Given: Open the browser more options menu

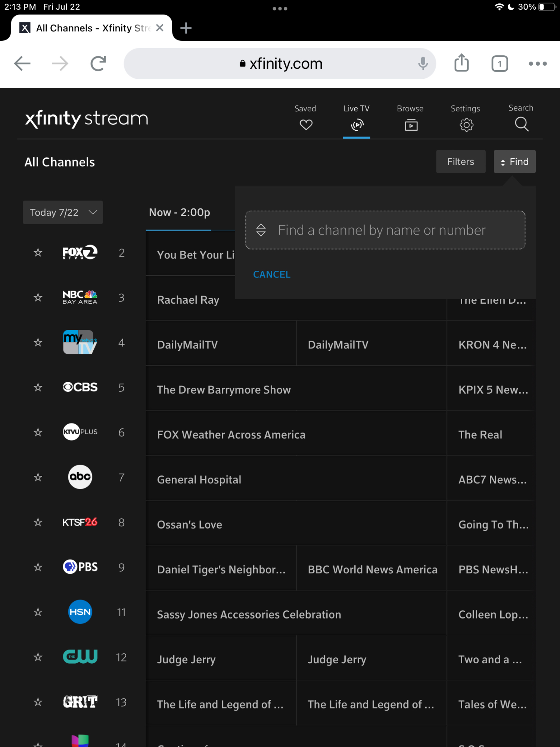Looking at the screenshot, I should tap(538, 64).
